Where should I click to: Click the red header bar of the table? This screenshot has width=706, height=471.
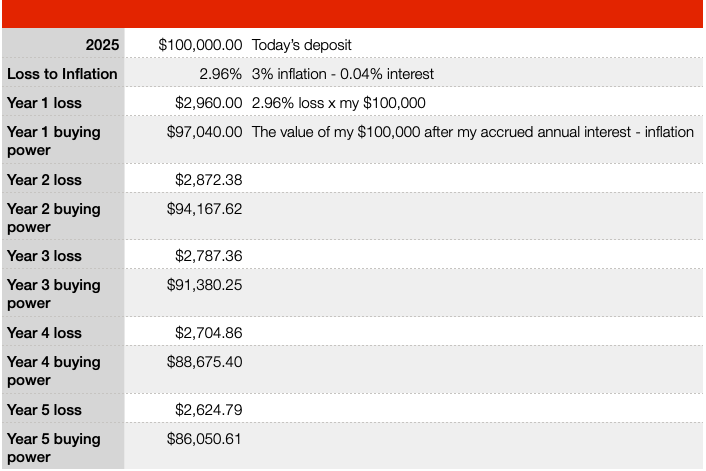[353, 14]
